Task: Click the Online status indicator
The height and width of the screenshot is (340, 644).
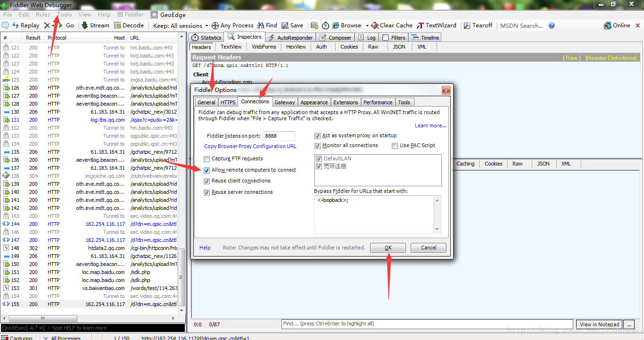Action: pyautogui.click(x=617, y=25)
